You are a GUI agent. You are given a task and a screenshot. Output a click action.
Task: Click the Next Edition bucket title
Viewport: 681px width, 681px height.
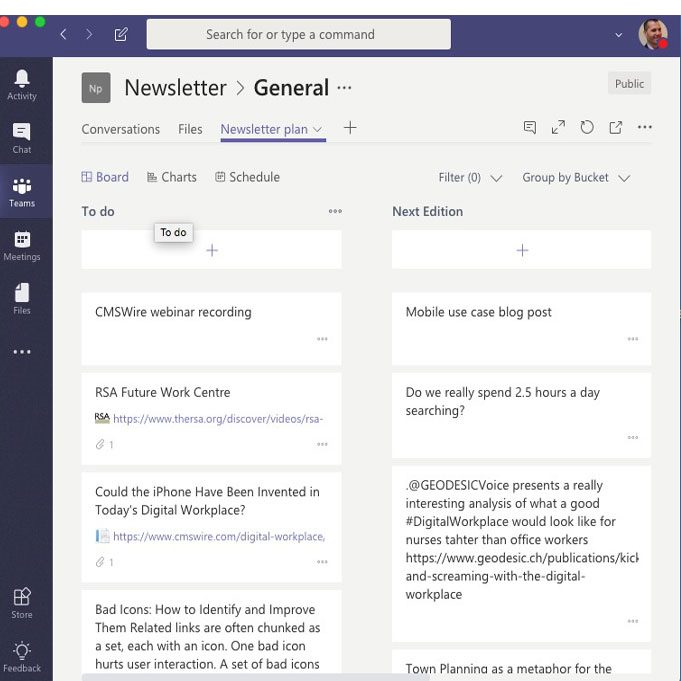coord(428,212)
